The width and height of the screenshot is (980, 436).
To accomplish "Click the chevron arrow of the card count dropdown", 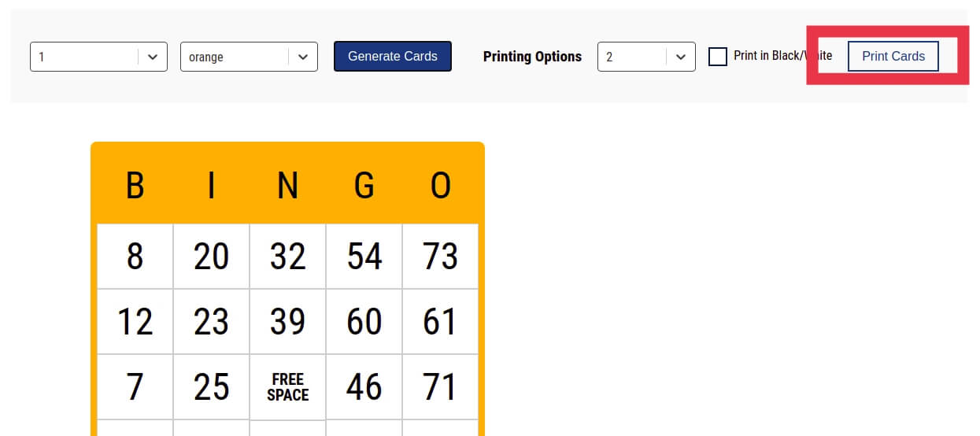I will [x=153, y=57].
